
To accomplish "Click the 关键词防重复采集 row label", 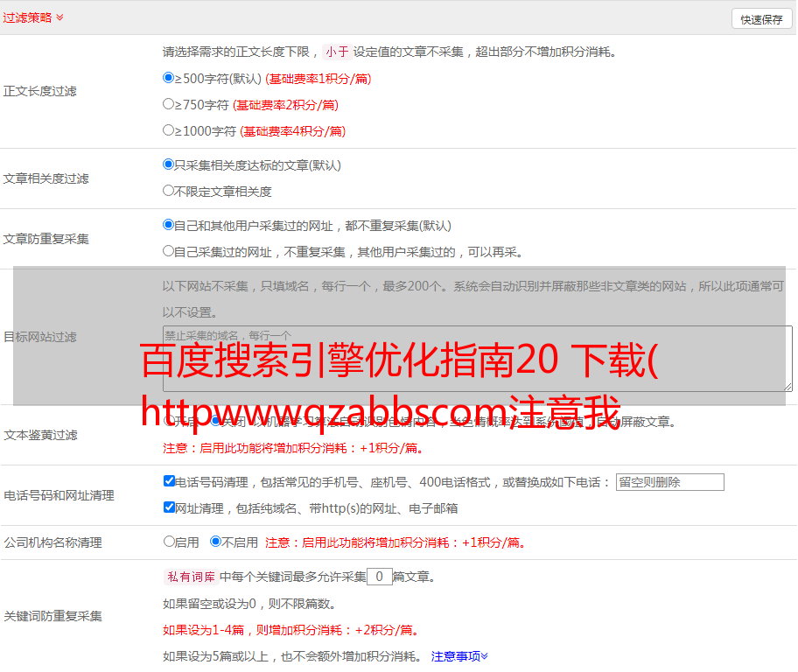I will pyautogui.click(x=52, y=616).
